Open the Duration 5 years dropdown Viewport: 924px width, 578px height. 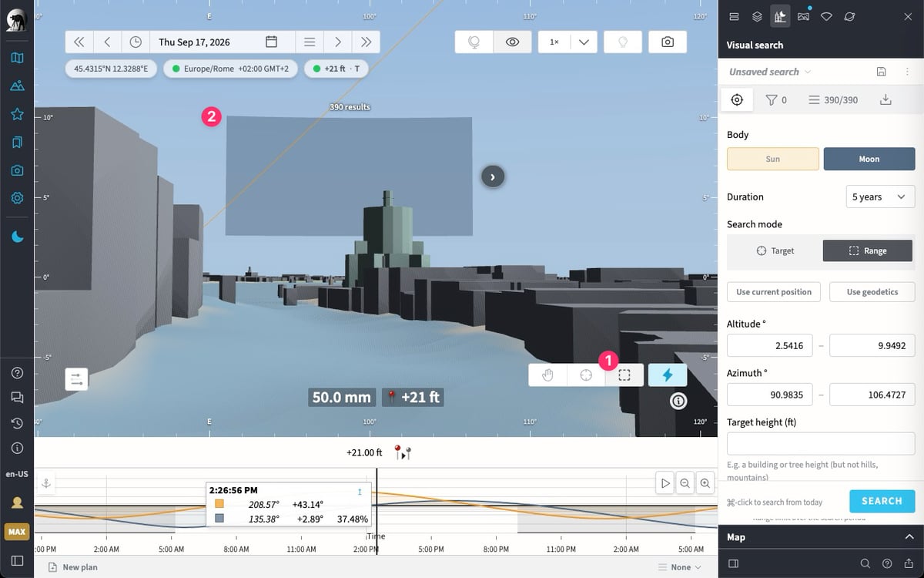pos(880,197)
